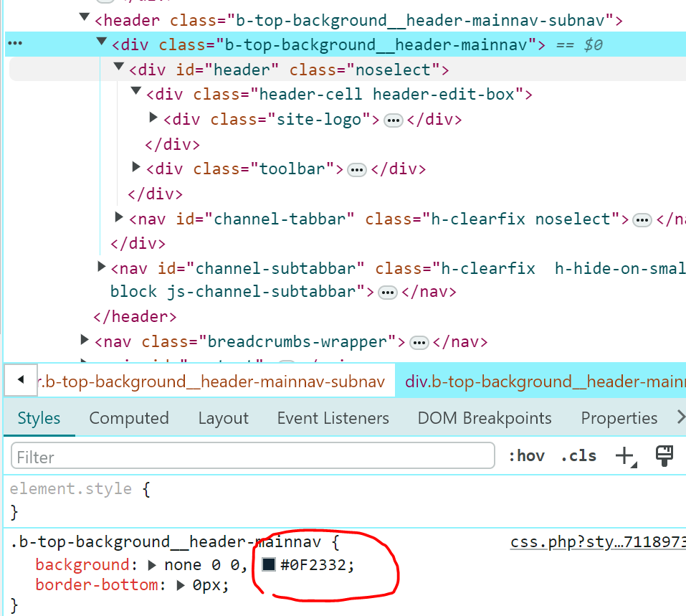686x616 pixels.
Task: Open the DOM Breakpoints tab
Action: click(x=485, y=418)
